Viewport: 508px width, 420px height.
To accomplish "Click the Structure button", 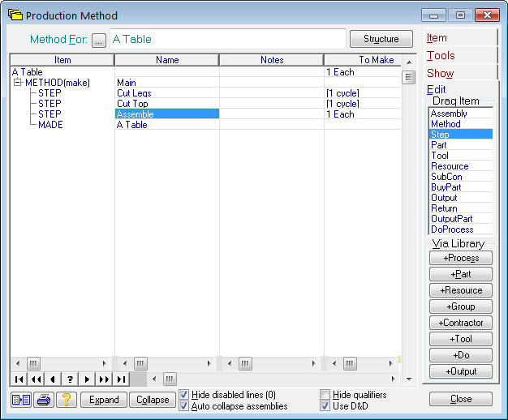I will [x=381, y=39].
